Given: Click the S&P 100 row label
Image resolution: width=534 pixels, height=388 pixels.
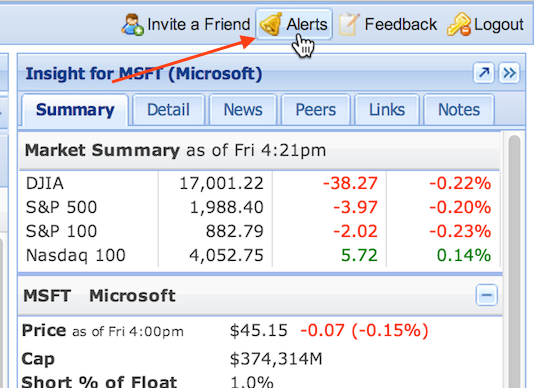Looking at the screenshot, I should click(x=61, y=231).
